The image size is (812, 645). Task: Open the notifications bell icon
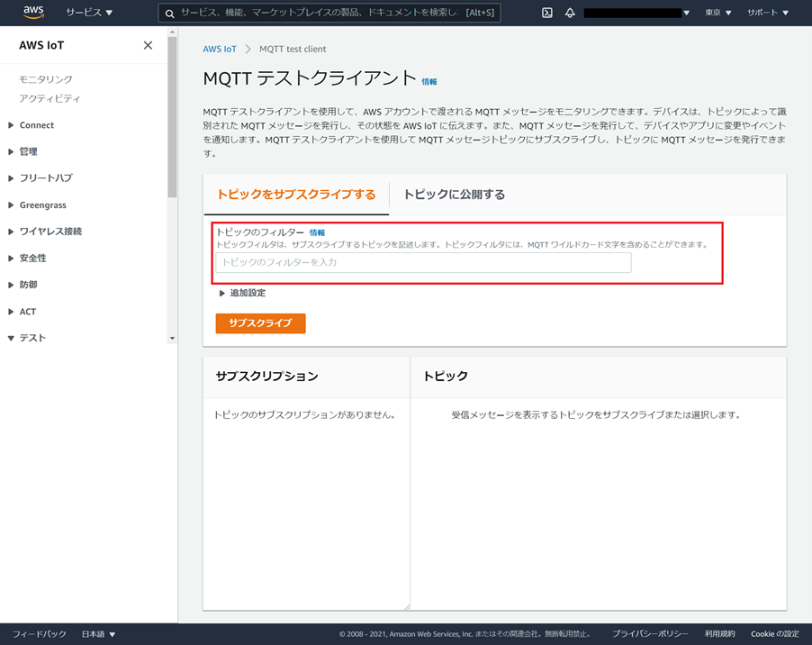570,13
